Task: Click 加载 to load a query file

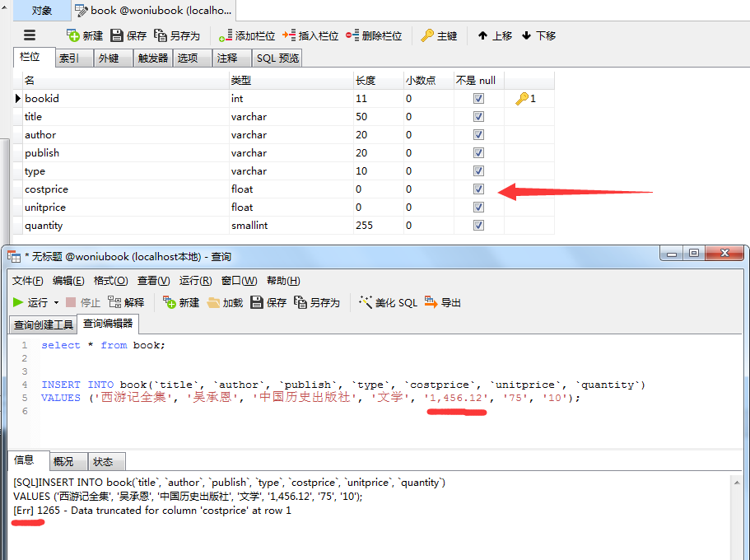Action: pos(226,302)
